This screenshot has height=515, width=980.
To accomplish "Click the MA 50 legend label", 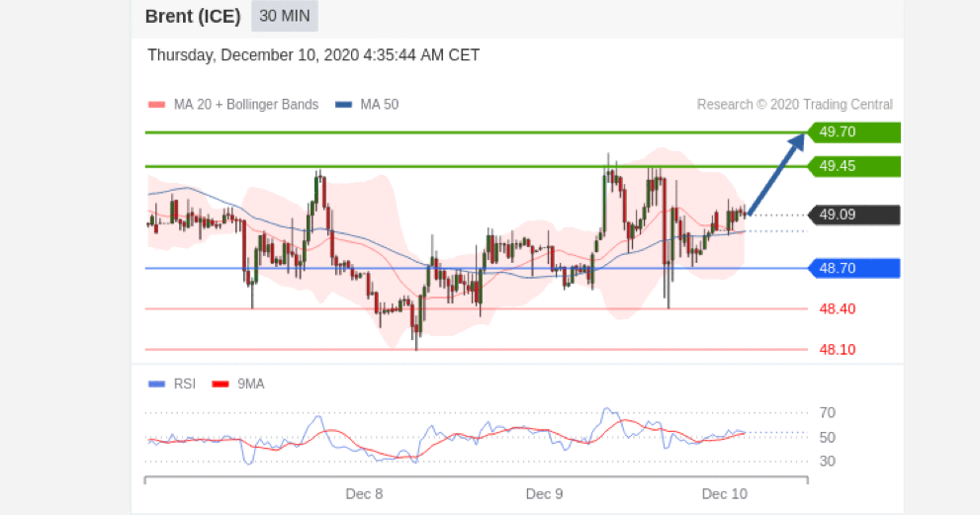I will [380, 105].
